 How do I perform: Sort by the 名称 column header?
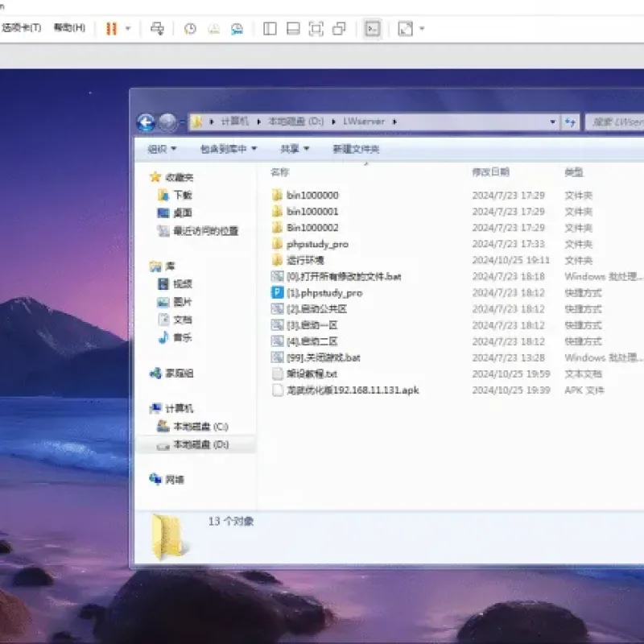tap(279, 172)
